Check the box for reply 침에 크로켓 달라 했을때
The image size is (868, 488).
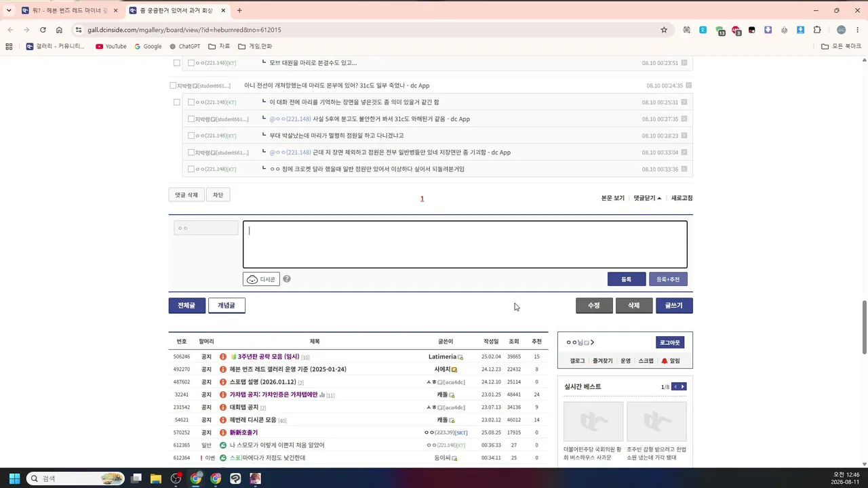[191, 169]
